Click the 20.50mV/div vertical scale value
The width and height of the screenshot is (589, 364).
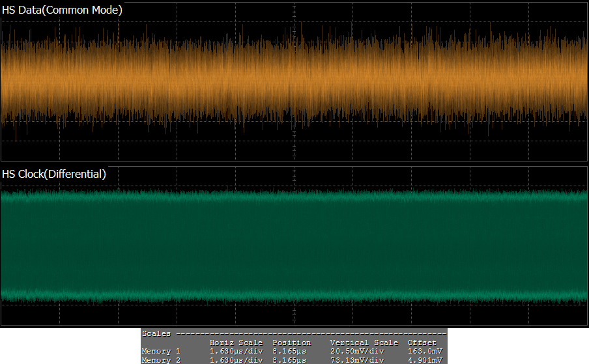357,352
